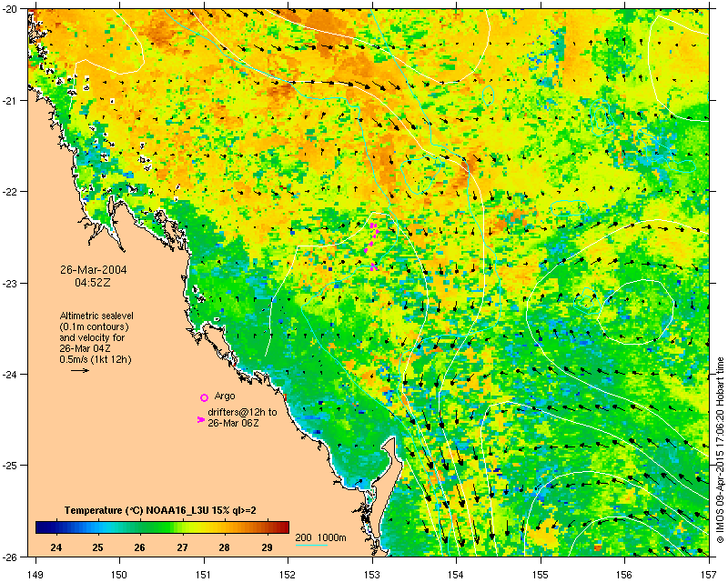The image size is (728, 582).
Task: Click the 'Altimetric sealevel' label
Action: [x=96, y=316]
